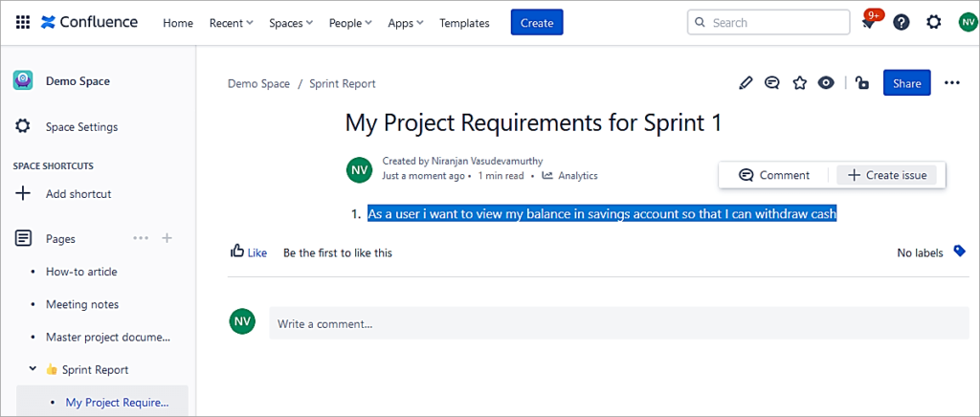Click Demo Space breadcrumb link

[258, 83]
